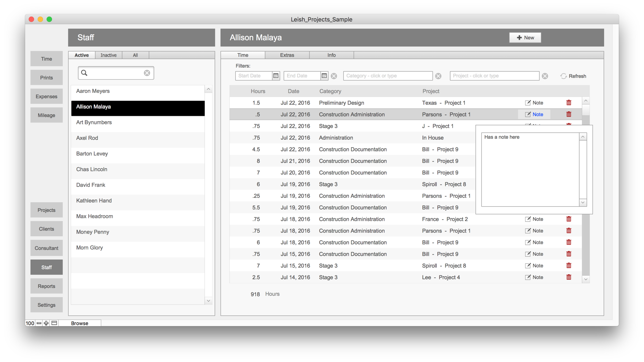Viewport: 644px width, 362px height.
Task: Refresh the time entries list
Action: tap(573, 76)
